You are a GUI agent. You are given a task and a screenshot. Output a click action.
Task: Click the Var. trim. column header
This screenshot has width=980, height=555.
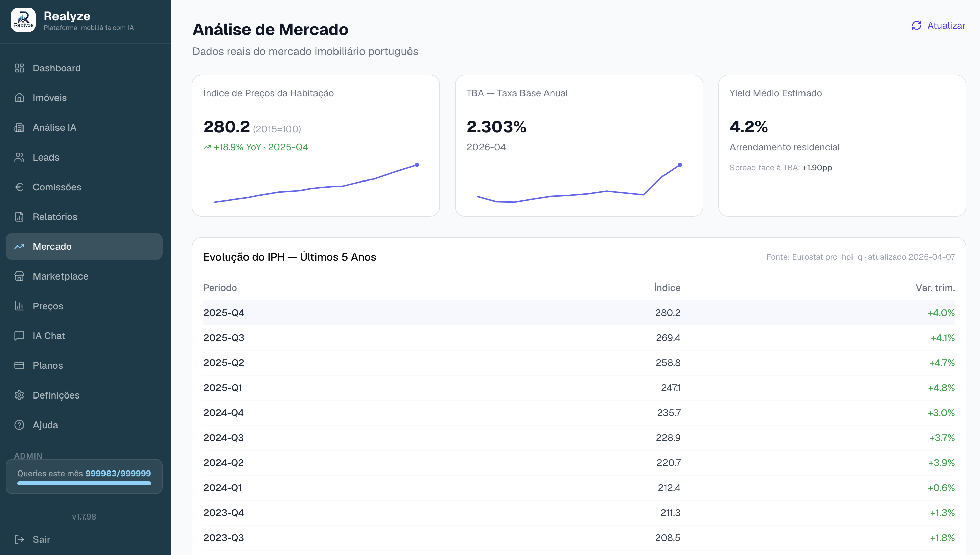coord(935,288)
